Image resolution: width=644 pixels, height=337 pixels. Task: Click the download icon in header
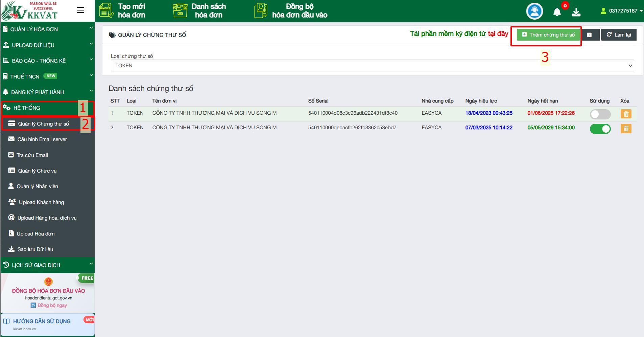click(576, 13)
